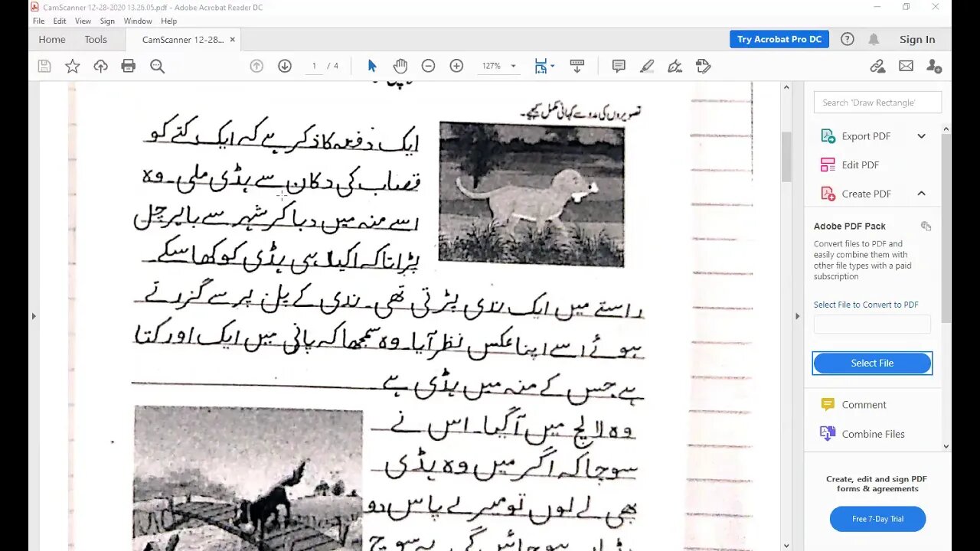The width and height of the screenshot is (980, 551).
Task: Click the dog with bone picture
Action: [x=531, y=194]
